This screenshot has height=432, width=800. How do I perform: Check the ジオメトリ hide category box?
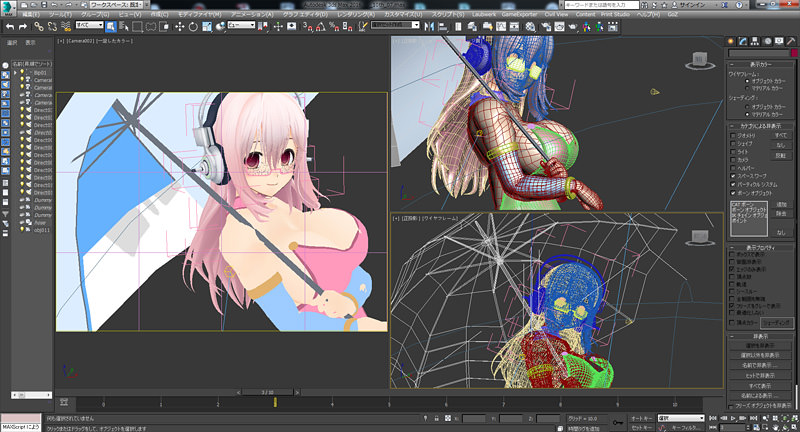click(733, 136)
